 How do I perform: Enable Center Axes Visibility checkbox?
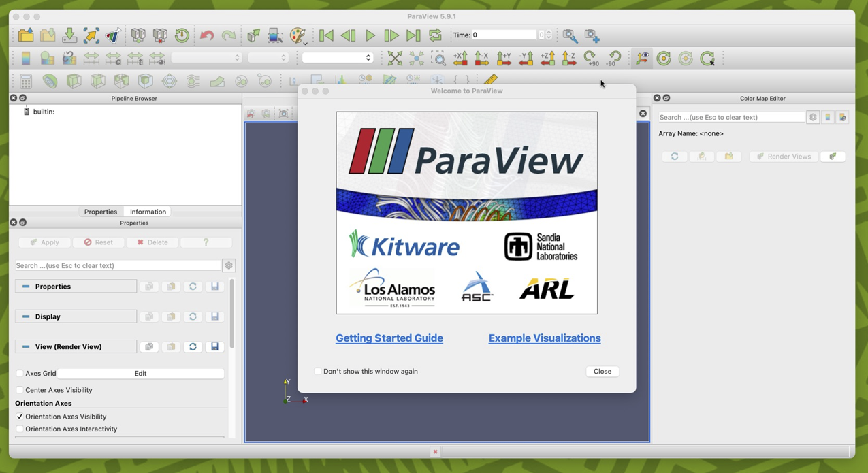point(20,390)
